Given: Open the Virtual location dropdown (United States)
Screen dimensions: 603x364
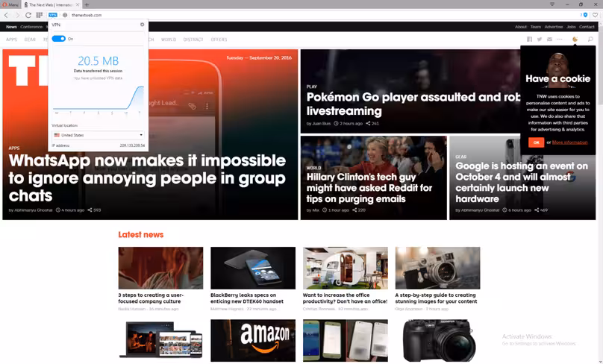Looking at the screenshot, I should click(98, 135).
